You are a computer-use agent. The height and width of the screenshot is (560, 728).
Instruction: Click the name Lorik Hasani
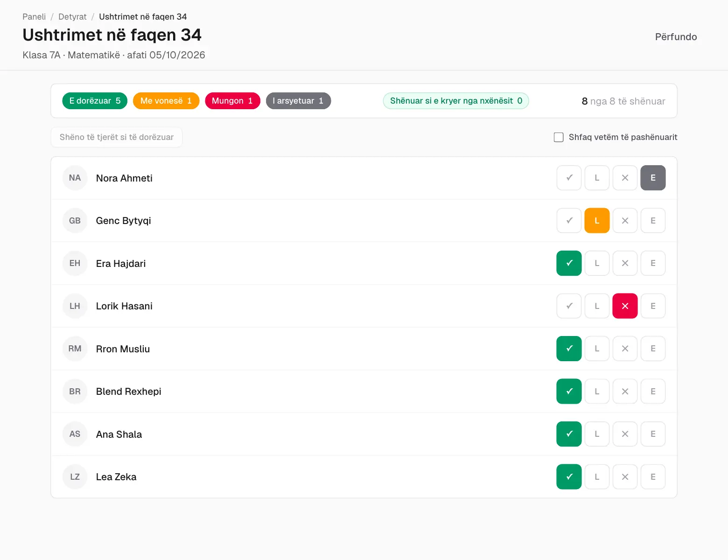(124, 306)
